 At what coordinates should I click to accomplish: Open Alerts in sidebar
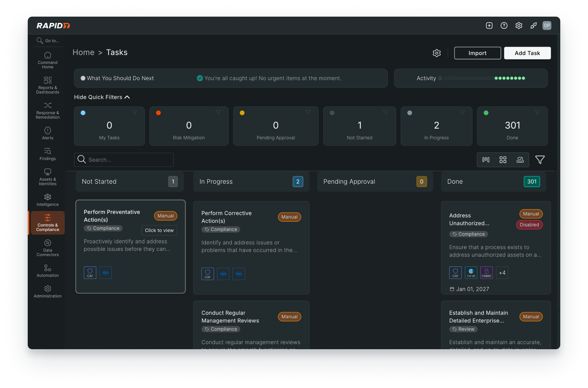[48, 133]
